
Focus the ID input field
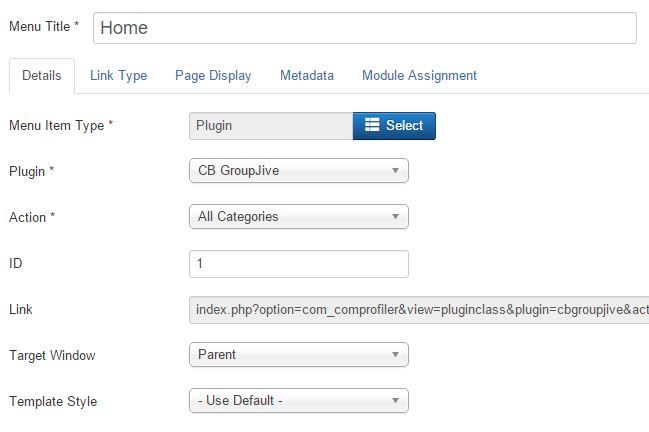click(299, 264)
